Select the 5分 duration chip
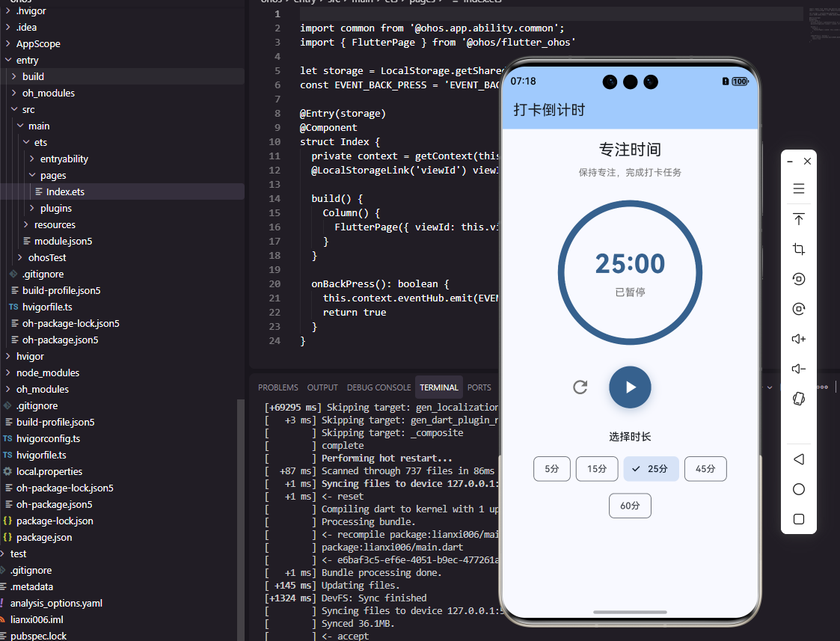Screen dimensions: 840x641 pos(552,468)
